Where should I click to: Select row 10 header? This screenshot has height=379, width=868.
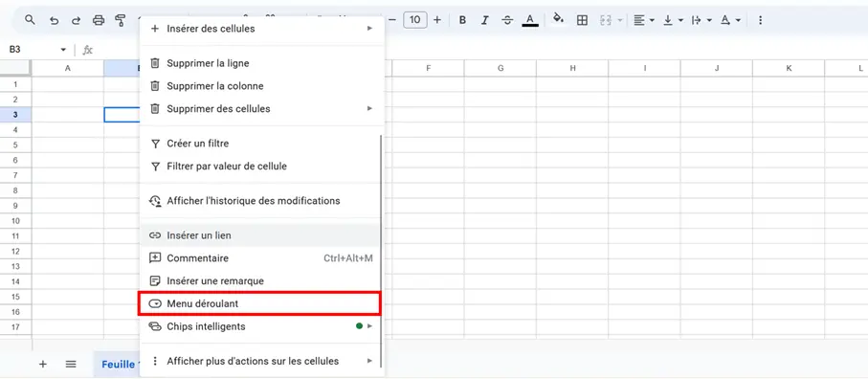coord(15,221)
